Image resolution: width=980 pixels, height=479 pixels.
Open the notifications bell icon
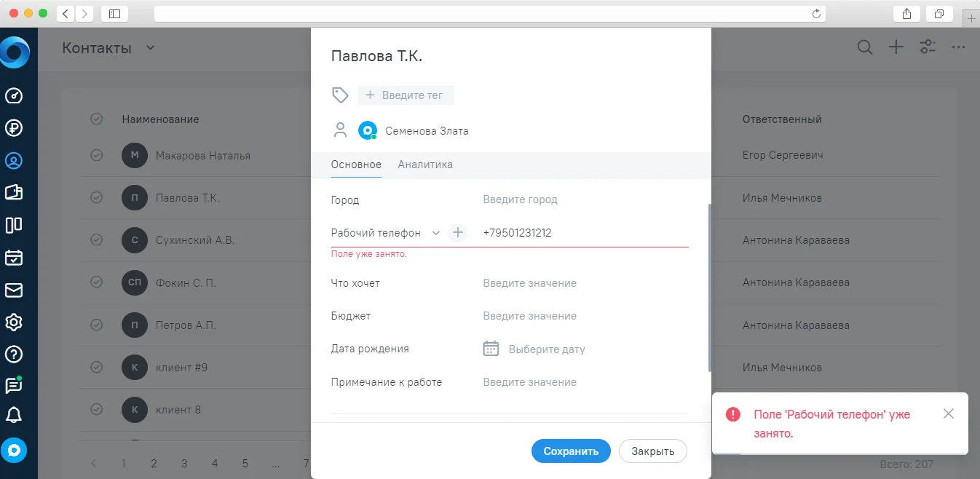tap(14, 415)
